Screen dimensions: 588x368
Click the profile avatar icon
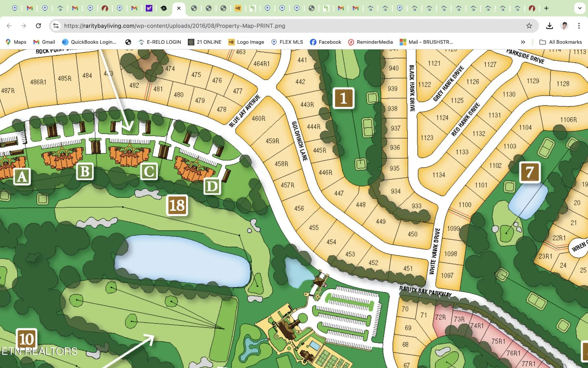[564, 26]
